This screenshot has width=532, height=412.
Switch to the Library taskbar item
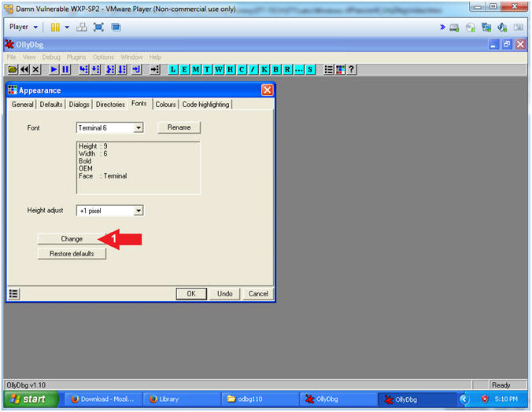pyautogui.click(x=181, y=399)
